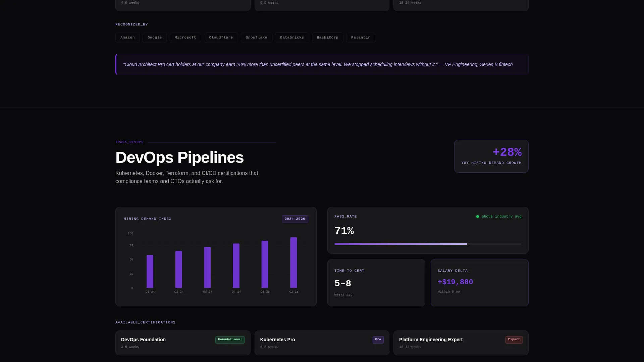The height and width of the screenshot is (362, 644).
Task: Click the Kubernetes, Docker, Terraform description text
Action: (187, 177)
